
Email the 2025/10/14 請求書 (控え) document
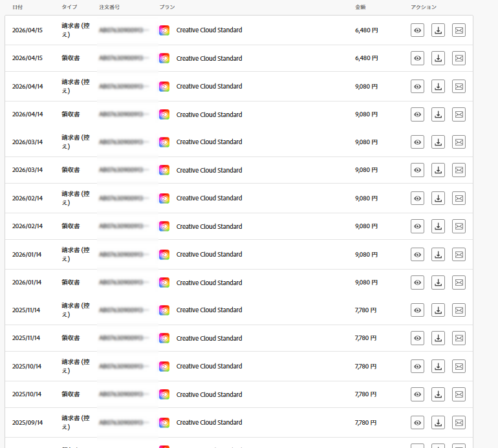[x=459, y=366]
